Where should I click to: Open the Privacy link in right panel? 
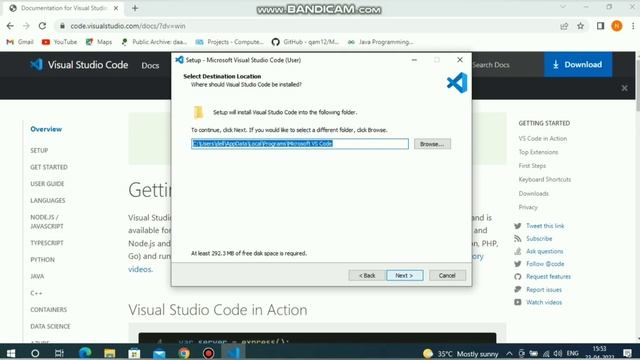(x=528, y=207)
